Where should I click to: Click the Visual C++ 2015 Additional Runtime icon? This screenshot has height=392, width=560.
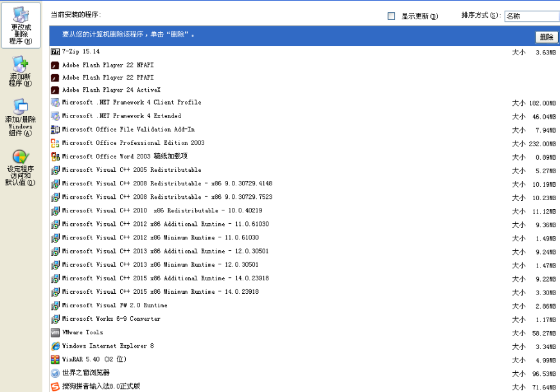click(x=55, y=279)
